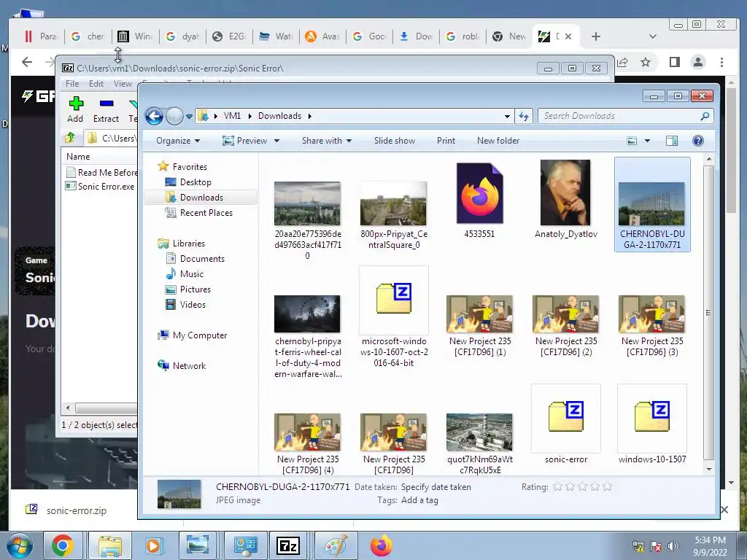Select the 4533551 Firefox file icon
Image resolution: width=747 pixels, height=560 pixels.
coord(480,193)
